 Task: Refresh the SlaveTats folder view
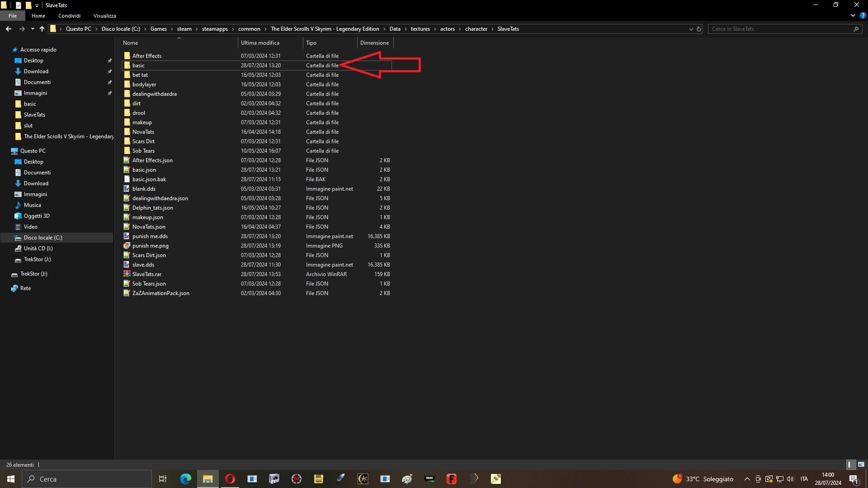tap(698, 29)
